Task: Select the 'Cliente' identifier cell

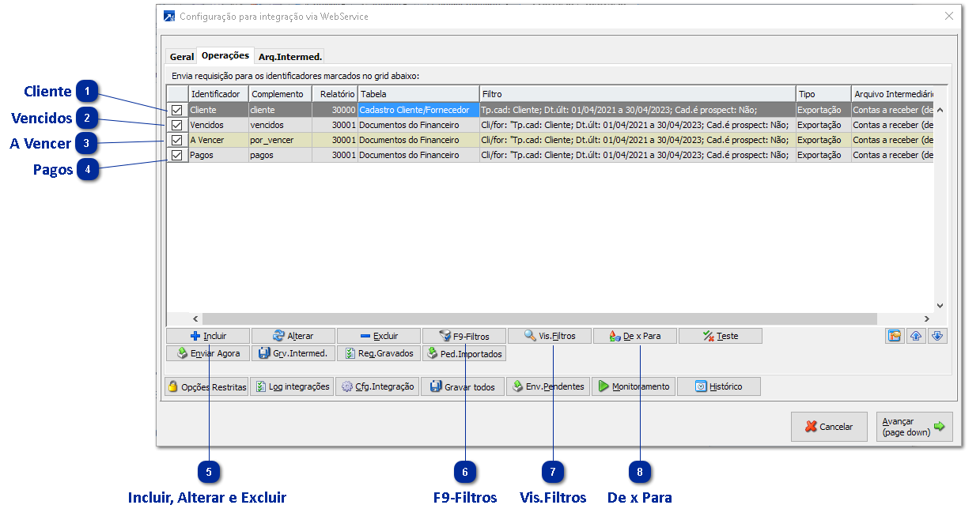Action: pyautogui.click(x=218, y=110)
